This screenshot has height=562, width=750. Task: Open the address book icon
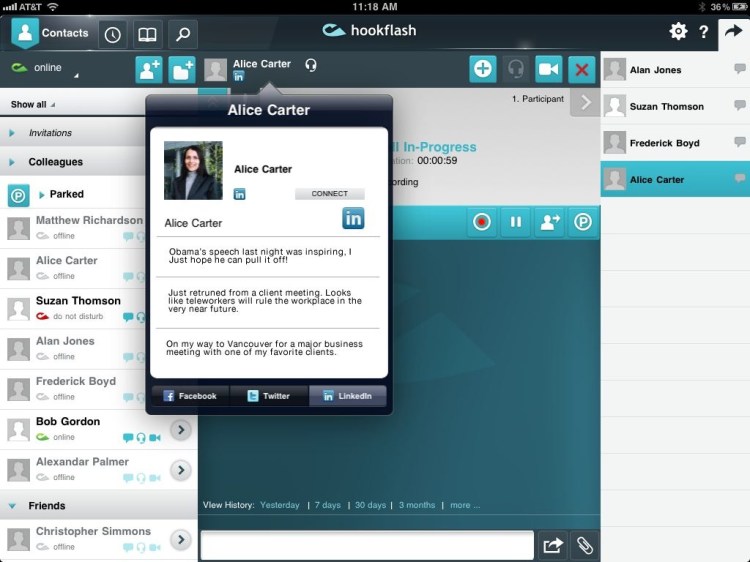coord(147,34)
